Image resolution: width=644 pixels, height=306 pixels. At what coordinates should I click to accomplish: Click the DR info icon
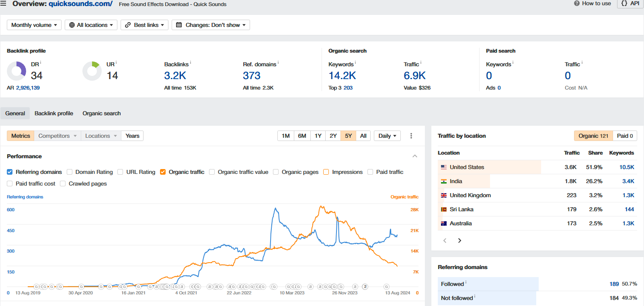pyautogui.click(x=41, y=63)
